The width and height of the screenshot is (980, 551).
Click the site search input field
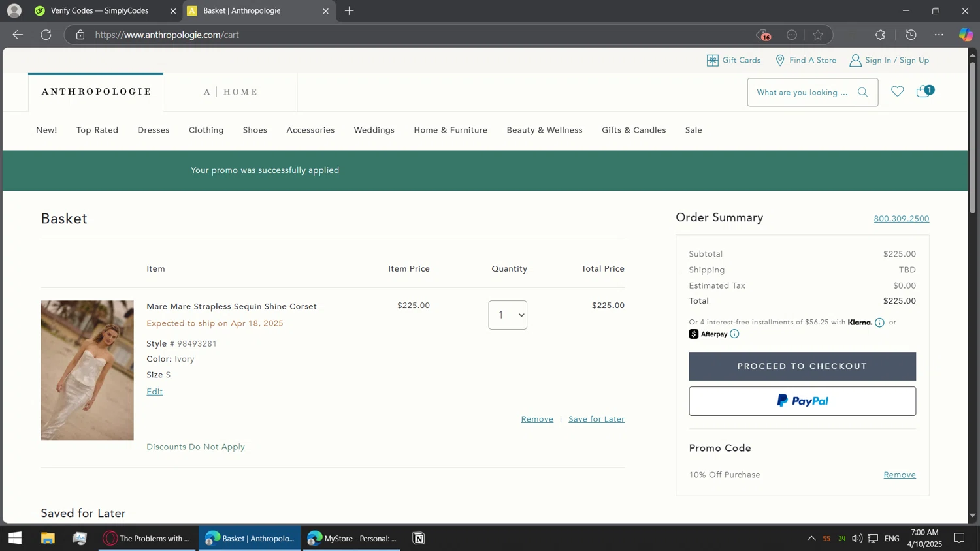point(802,93)
